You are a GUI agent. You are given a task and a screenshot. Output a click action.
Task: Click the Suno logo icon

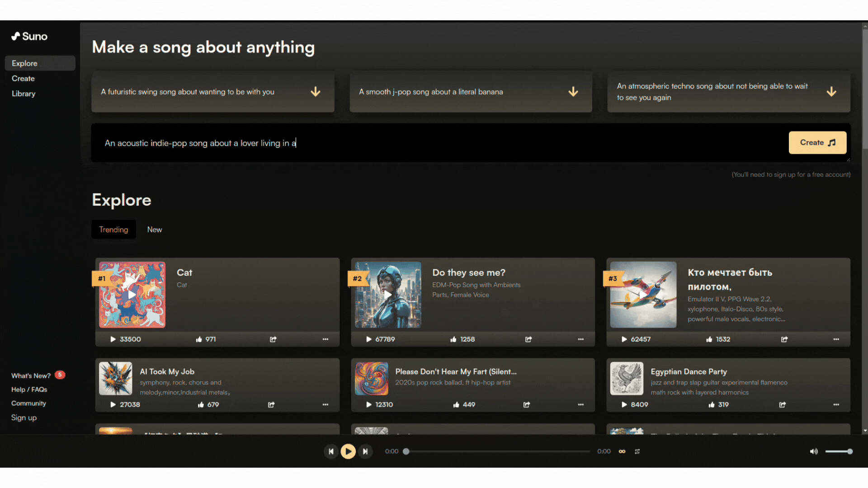click(x=16, y=36)
